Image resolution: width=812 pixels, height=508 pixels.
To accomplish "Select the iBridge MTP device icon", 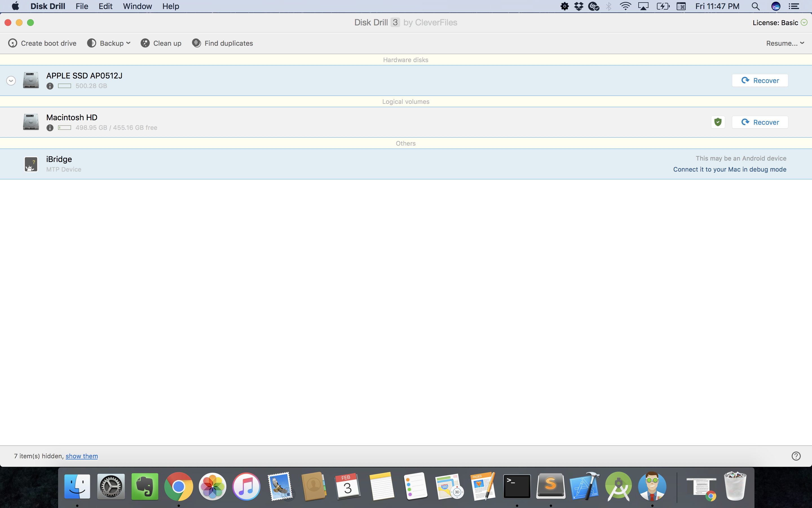I will [x=31, y=164].
